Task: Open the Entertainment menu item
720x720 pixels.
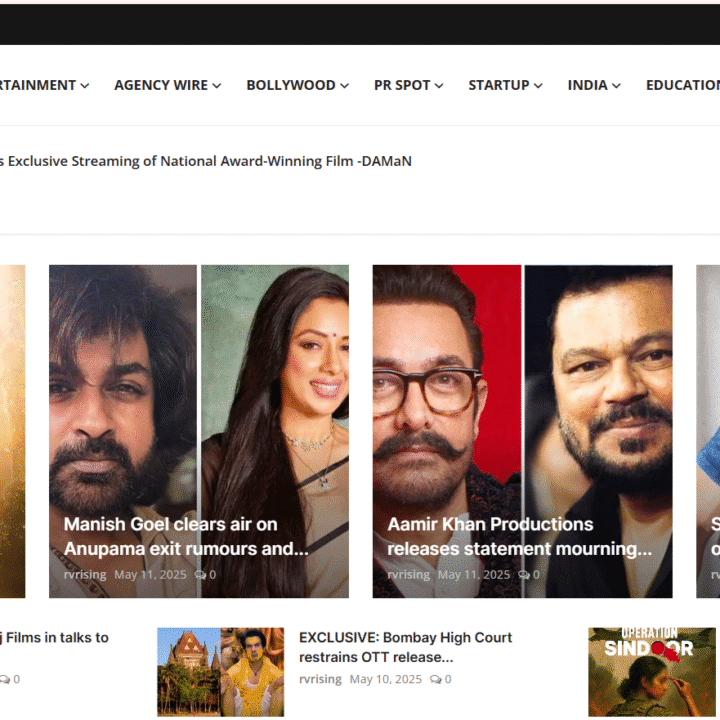Action: click(x=38, y=85)
